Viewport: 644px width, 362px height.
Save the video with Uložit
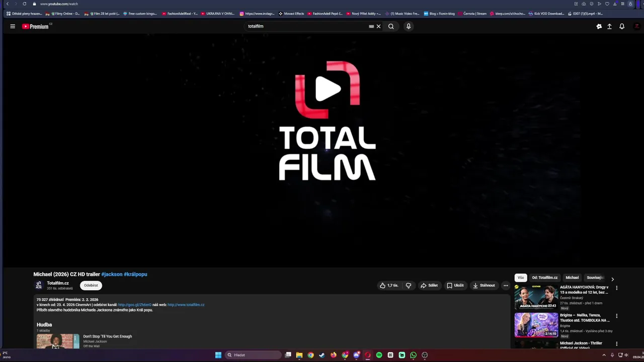click(455, 285)
